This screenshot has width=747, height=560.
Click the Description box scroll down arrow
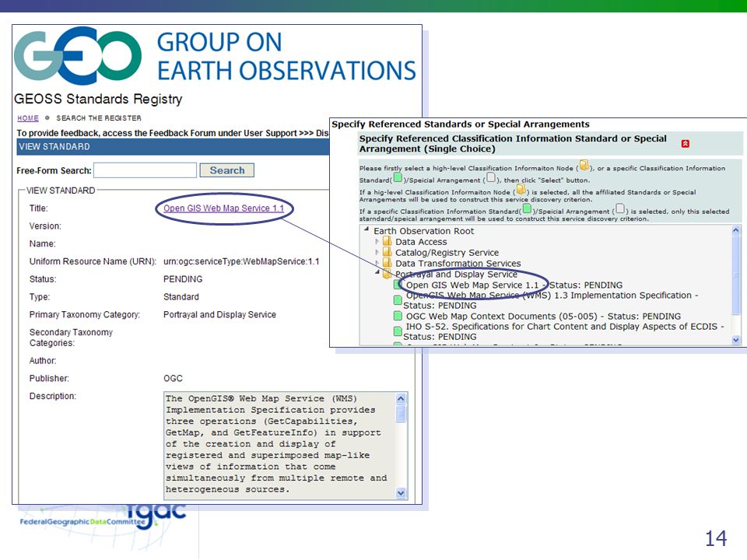click(x=401, y=493)
